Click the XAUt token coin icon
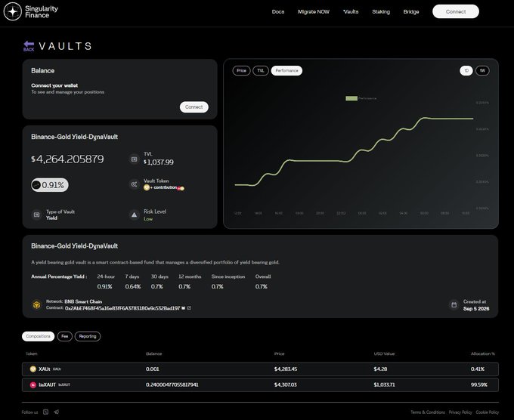This screenshot has height=420, width=514. [33, 369]
